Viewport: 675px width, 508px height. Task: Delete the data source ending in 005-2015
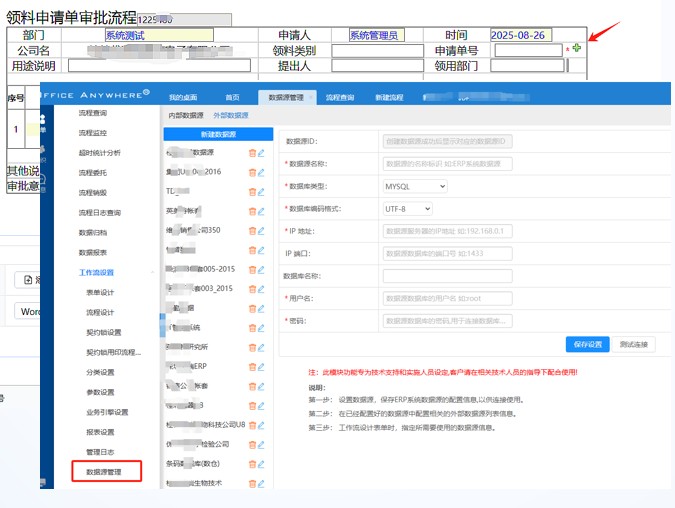point(252,269)
